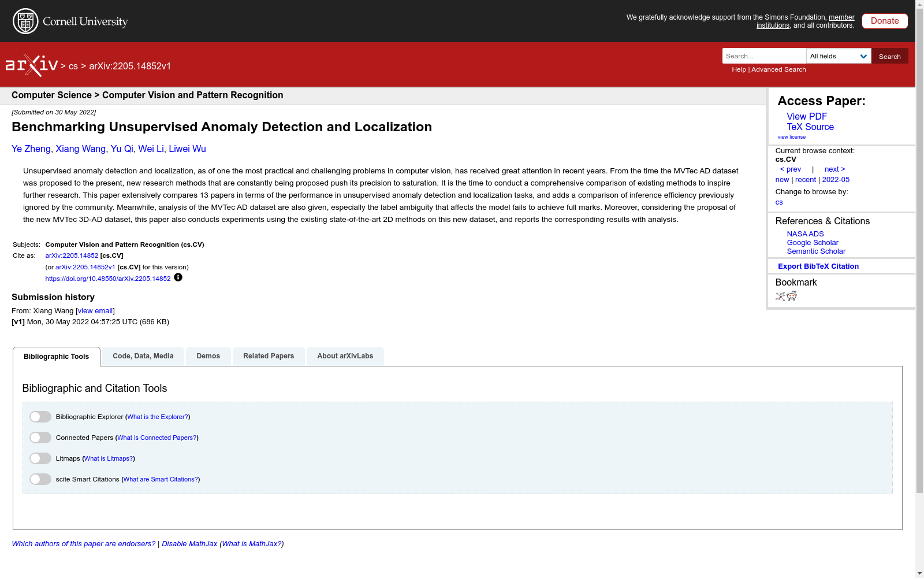
Task: Open 'What is Litmaps?' link
Action: pos(109,458)
